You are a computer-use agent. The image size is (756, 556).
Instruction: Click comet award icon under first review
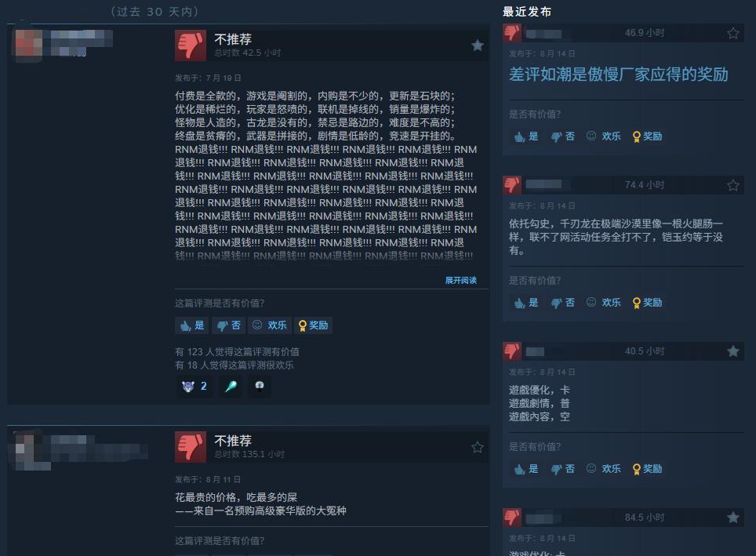(231, 386)
